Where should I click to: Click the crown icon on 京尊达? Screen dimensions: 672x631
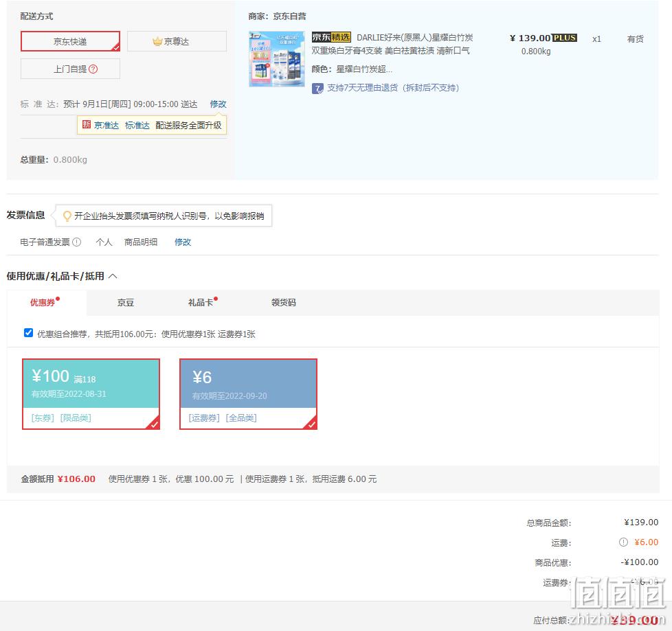pyautogui.click(x=157, y=41)
